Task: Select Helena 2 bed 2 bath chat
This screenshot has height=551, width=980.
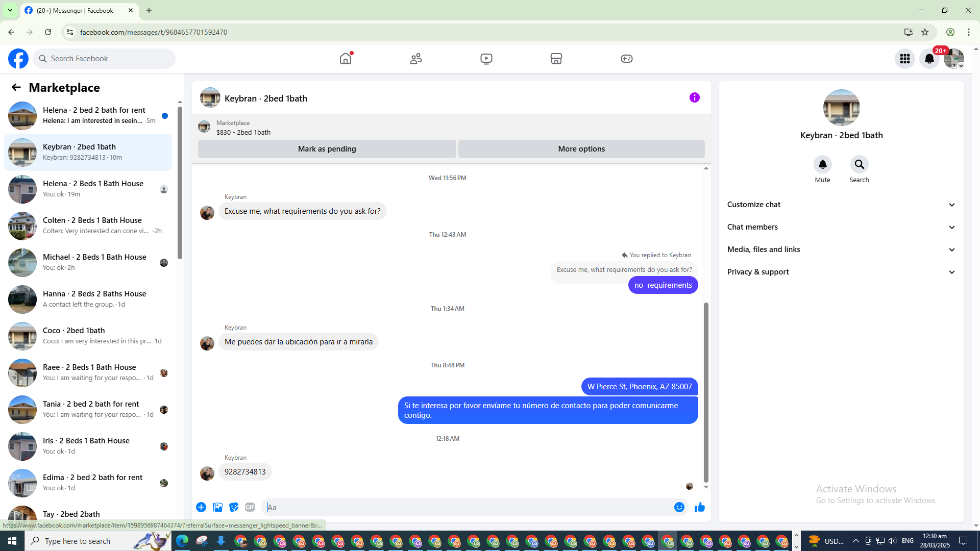Action: tap(88, 116)
